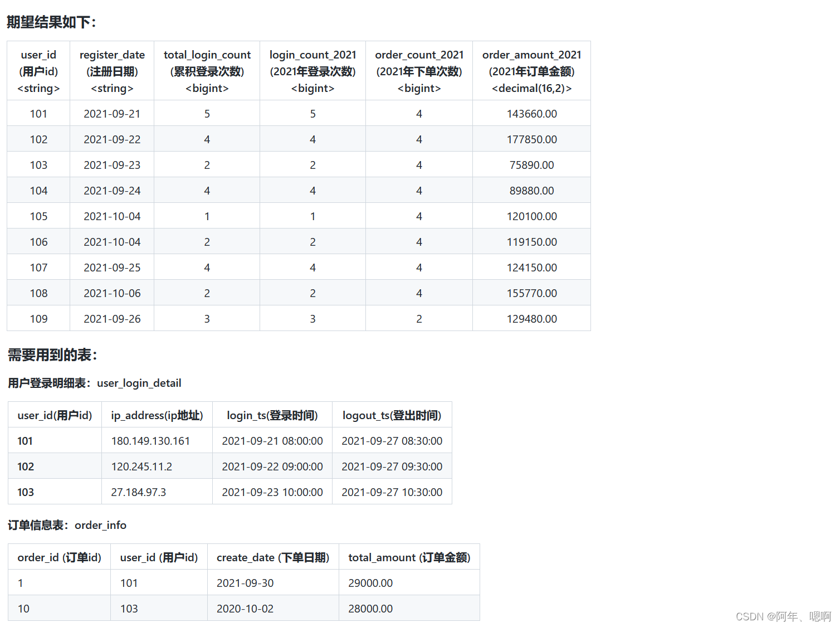Click login time 2021-09-22 09:00:00

click(272, 466)
